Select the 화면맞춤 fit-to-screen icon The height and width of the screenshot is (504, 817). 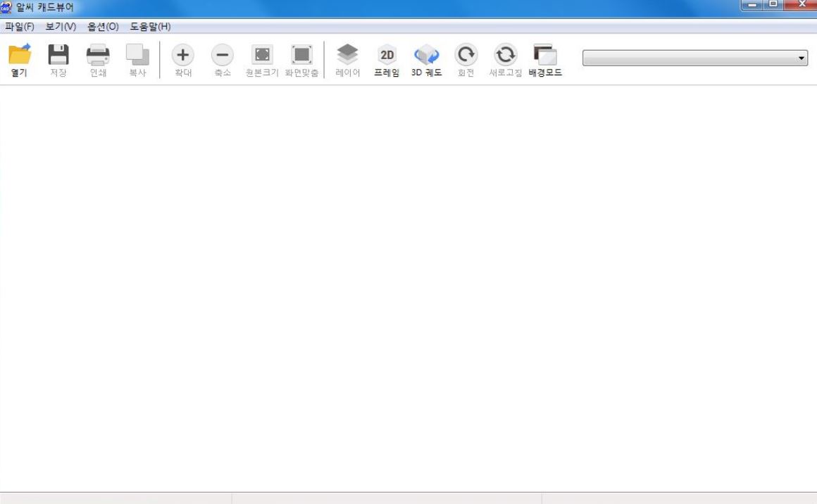301,54
